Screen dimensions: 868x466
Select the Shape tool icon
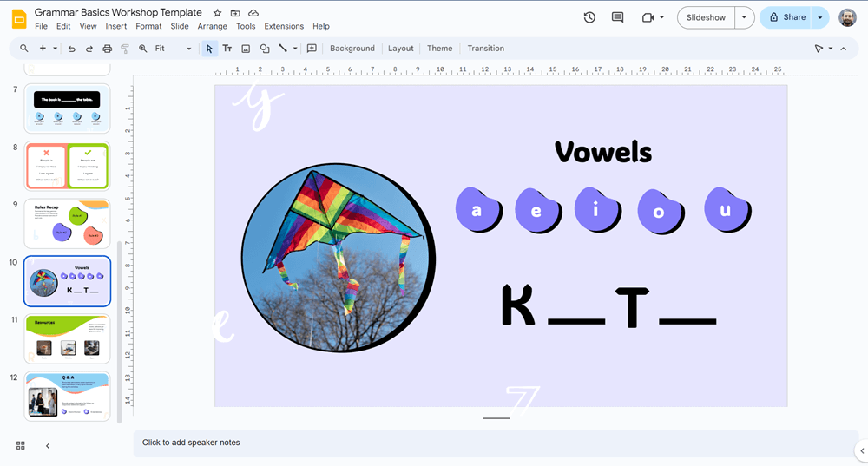click(x=265, y=49)
